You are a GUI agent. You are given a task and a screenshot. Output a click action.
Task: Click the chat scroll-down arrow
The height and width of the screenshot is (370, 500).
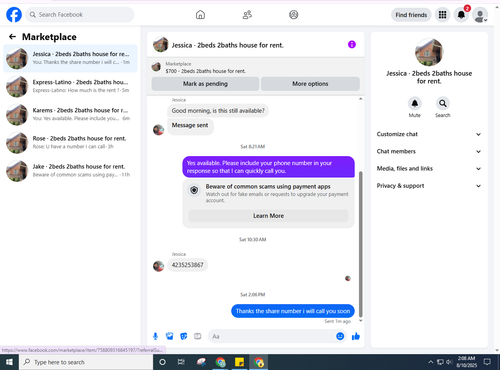coord(361,321)
